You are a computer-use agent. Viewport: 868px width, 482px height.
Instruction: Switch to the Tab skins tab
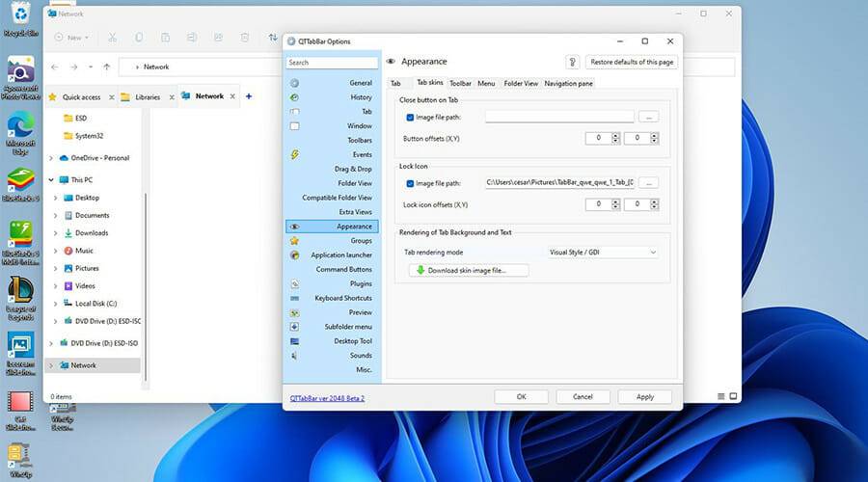click(x=429, y=83)
